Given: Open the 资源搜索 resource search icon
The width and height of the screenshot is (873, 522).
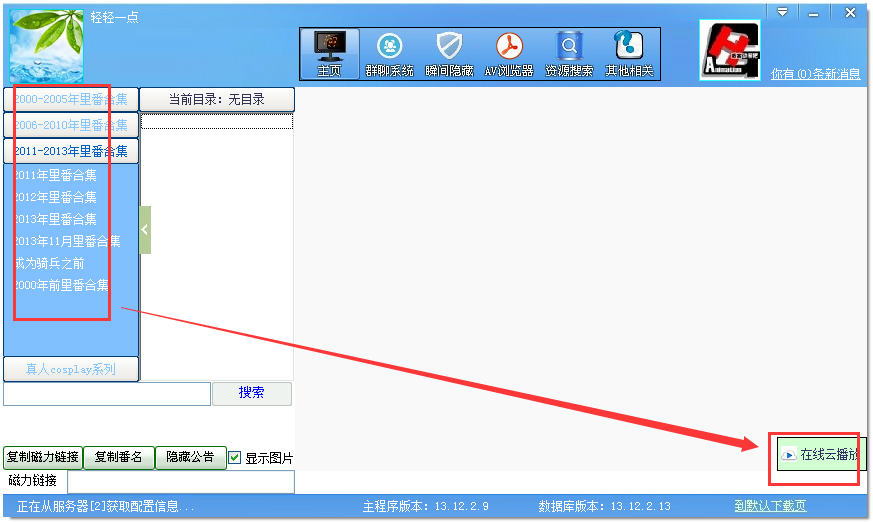Looking at the screenshot, I should [x=569, y=54].
